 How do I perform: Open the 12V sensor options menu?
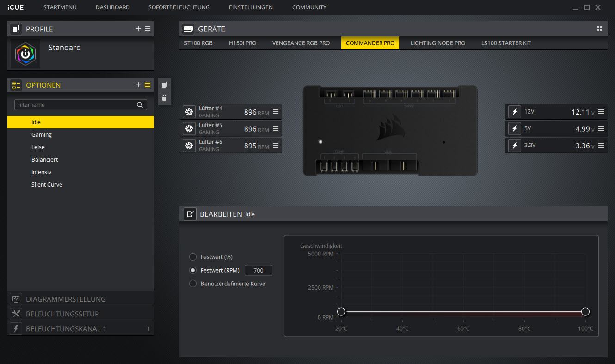click(601, 112)
